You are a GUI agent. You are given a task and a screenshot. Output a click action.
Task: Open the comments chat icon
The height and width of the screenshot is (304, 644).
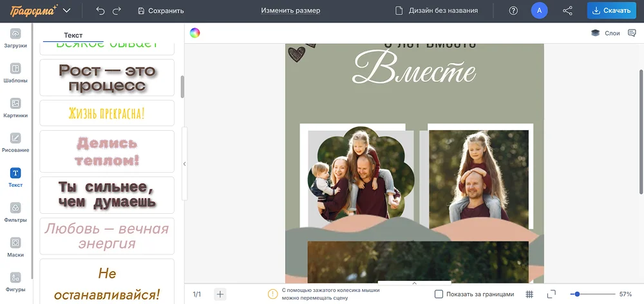pos(632,33)
